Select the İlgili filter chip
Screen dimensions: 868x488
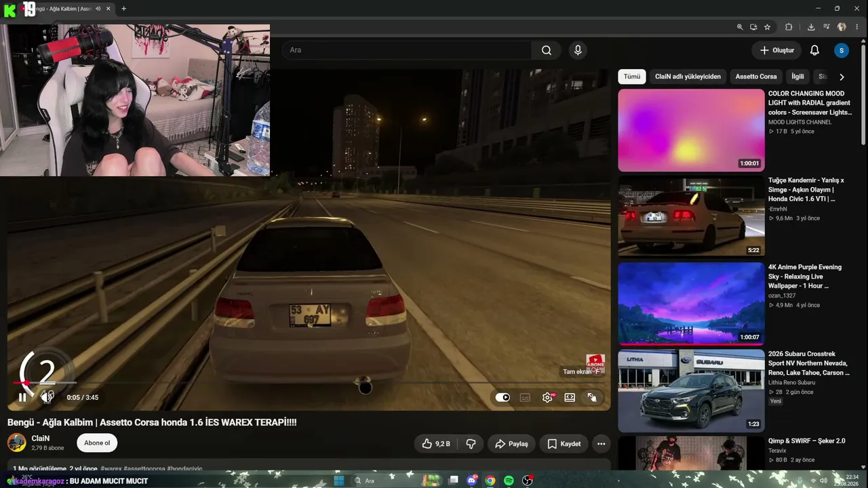coord(797,77)
